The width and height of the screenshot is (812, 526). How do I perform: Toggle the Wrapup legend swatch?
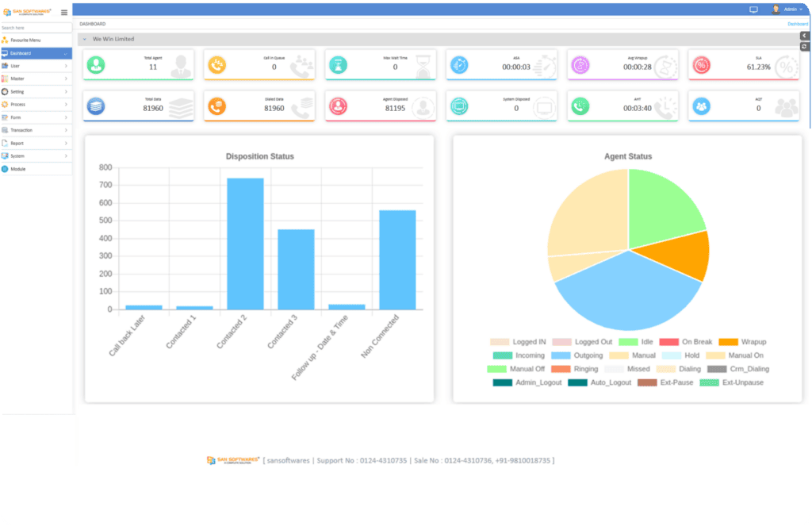pos(728,342)
